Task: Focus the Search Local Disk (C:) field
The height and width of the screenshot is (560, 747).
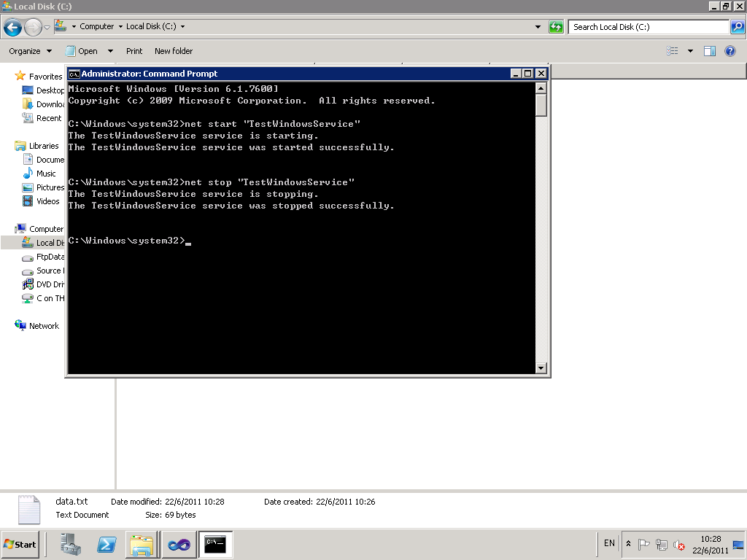Action: 649,27
